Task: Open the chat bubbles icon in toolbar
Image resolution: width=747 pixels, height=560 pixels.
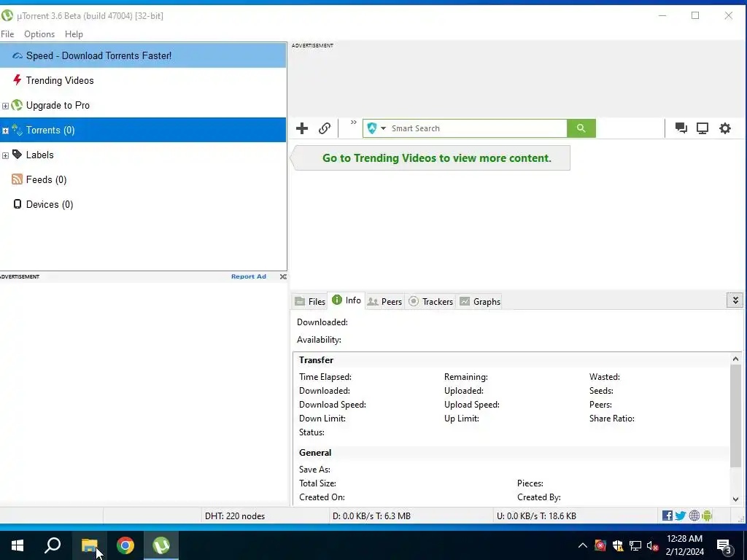Action: click(x=681, y=128)
